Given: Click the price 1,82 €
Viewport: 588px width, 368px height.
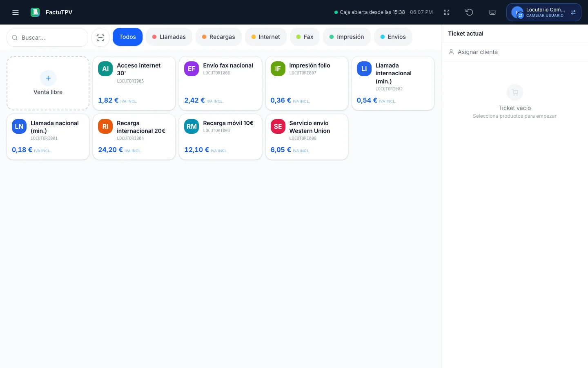Looking at the screenshot, I should pos(108,100).
